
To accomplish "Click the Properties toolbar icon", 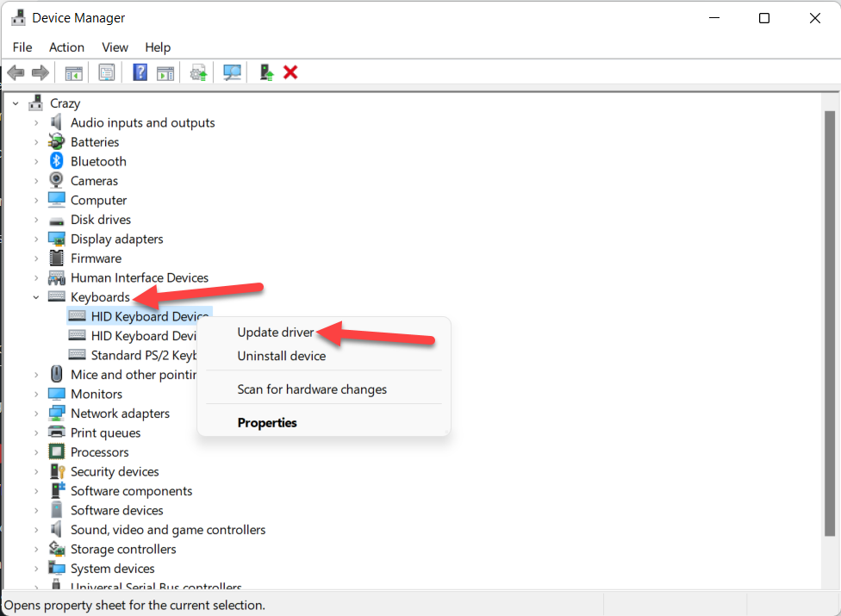I will click(107, 72).
